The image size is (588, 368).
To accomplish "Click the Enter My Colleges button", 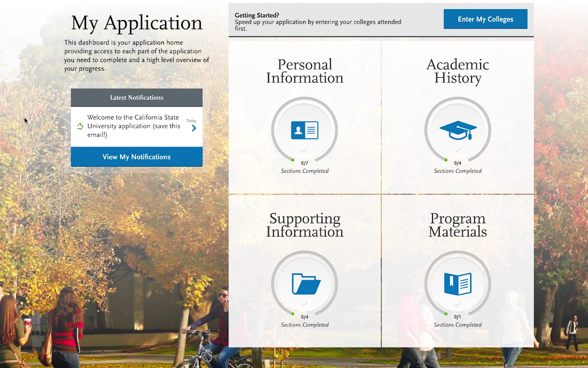I will pyautogui.click(x=485, y=19).
